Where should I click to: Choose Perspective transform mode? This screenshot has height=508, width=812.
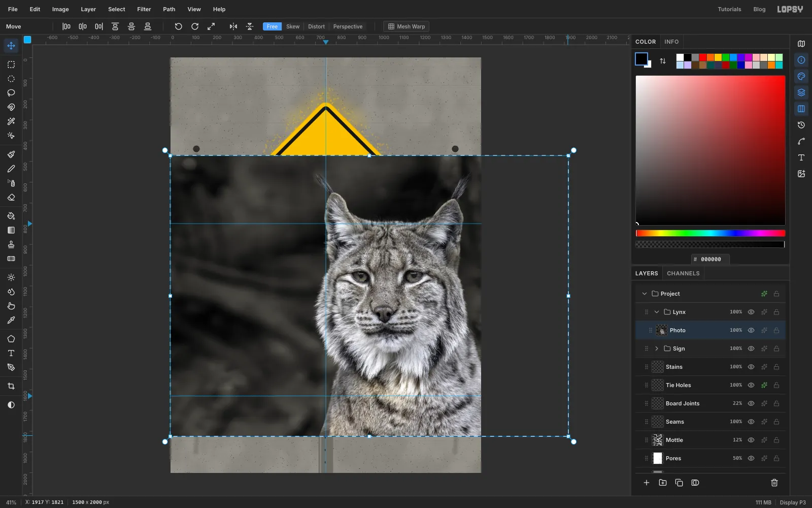[x=348, y=26]
